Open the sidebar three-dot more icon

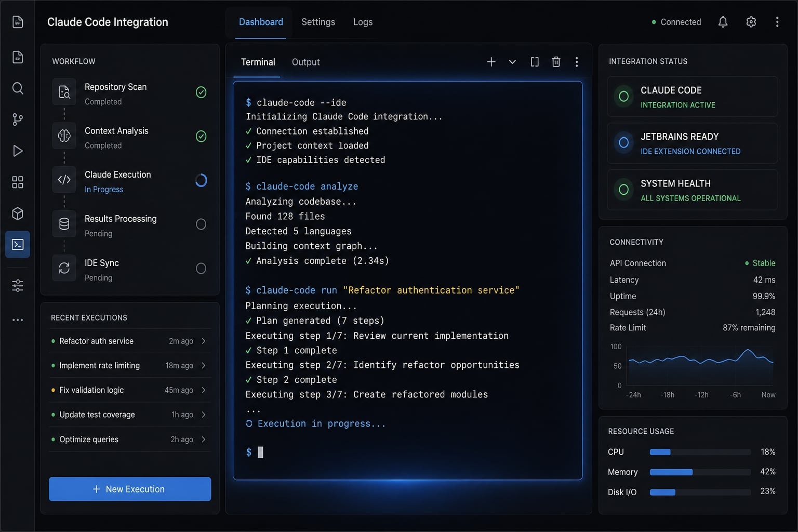tap(18, 320)
